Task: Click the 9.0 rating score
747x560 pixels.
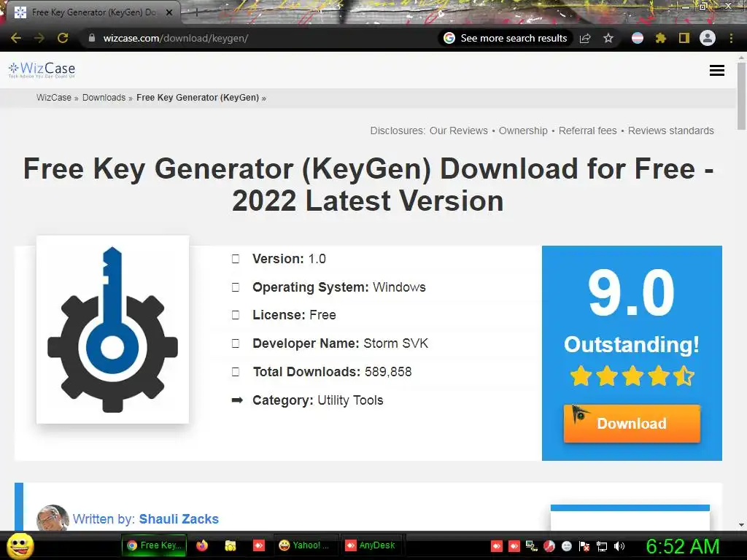Action: point(631,293)
